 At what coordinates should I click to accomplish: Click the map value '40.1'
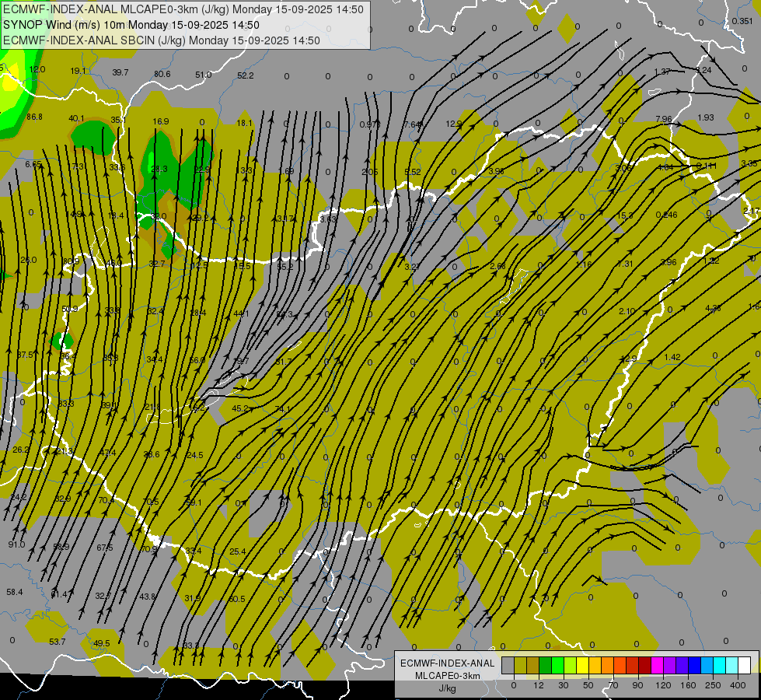coord(77,118)
